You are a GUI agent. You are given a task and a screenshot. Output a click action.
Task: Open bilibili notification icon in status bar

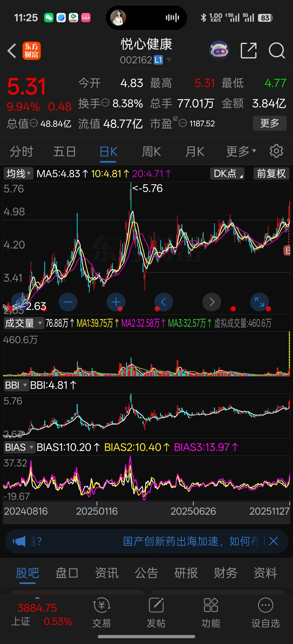point(86,18)
